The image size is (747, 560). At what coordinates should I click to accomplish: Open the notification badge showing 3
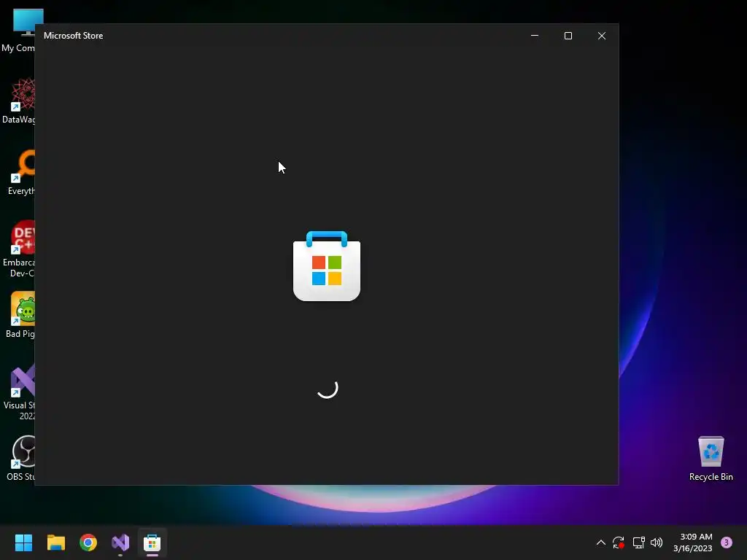pos(727,542)
